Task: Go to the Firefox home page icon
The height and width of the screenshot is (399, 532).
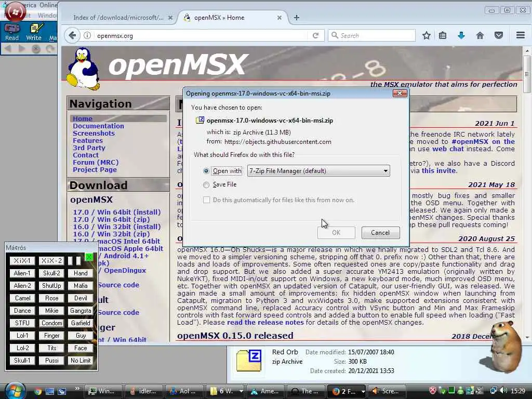Action: 480,35
